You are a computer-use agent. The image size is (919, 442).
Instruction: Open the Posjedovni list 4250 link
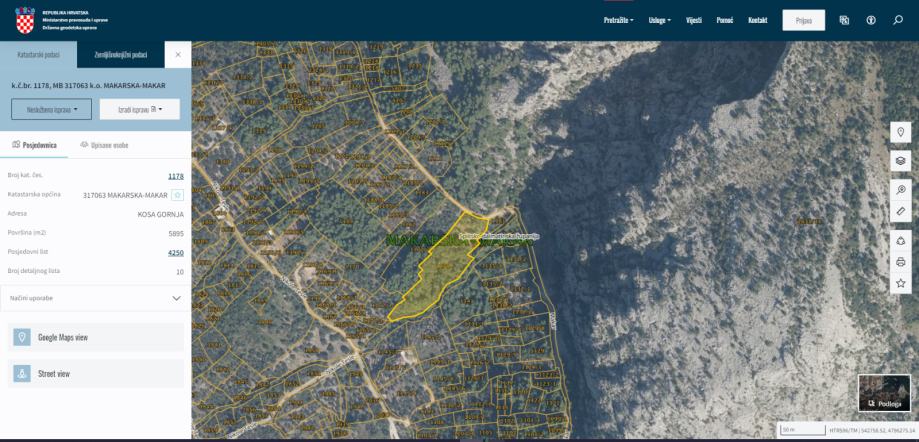176,253
